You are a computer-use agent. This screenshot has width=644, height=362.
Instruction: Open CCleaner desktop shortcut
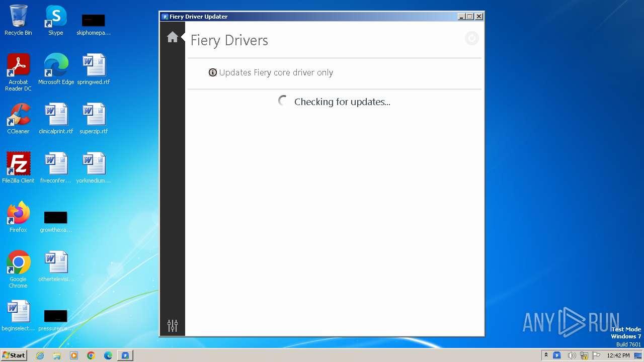[x=18, y=119]
